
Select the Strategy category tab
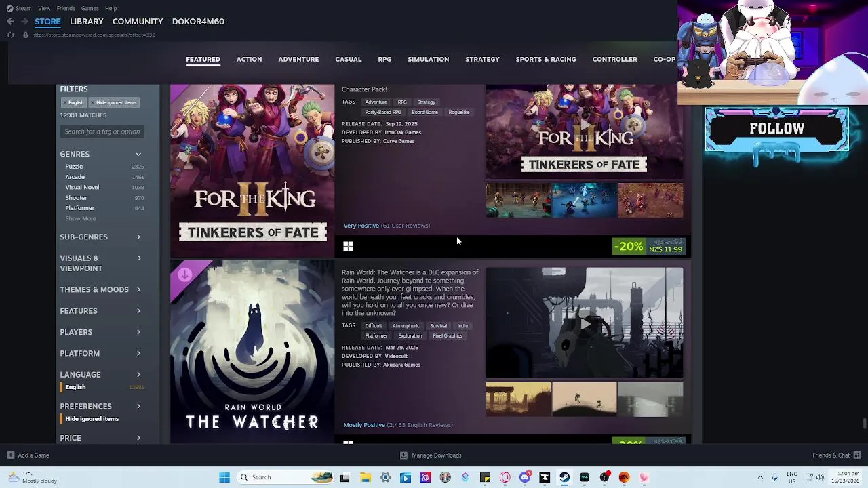click(482, 59)
